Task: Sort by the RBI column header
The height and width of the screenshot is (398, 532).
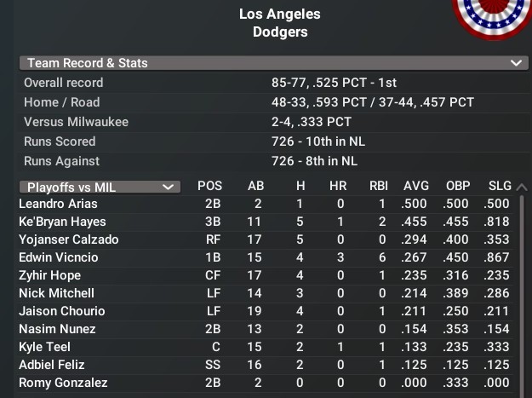Action: click(x=379, y=186)
